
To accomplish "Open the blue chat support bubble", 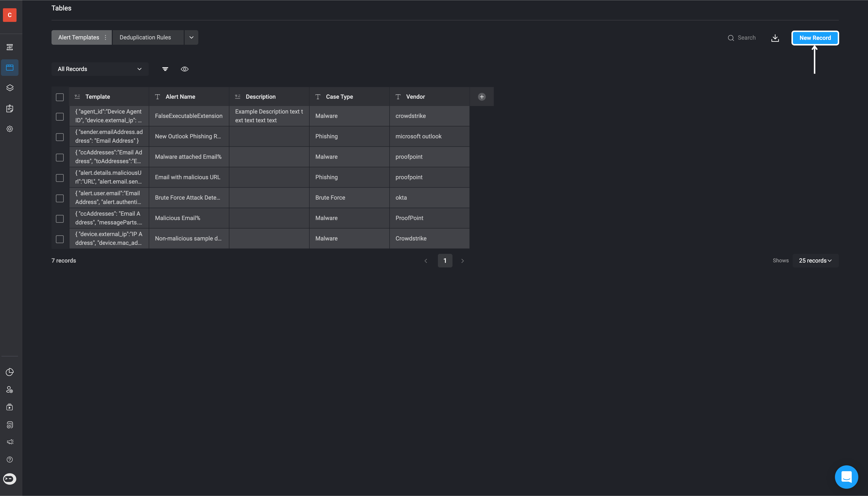I will [846, 477].
